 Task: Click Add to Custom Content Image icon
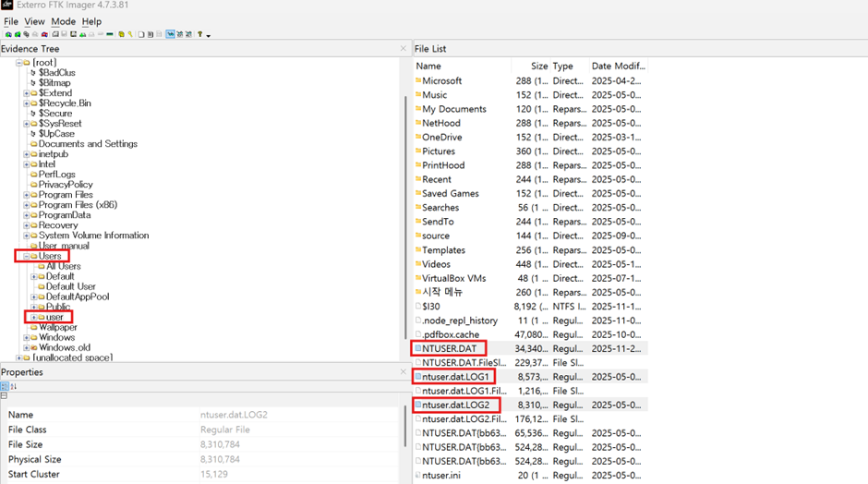(x=82, y=34)
